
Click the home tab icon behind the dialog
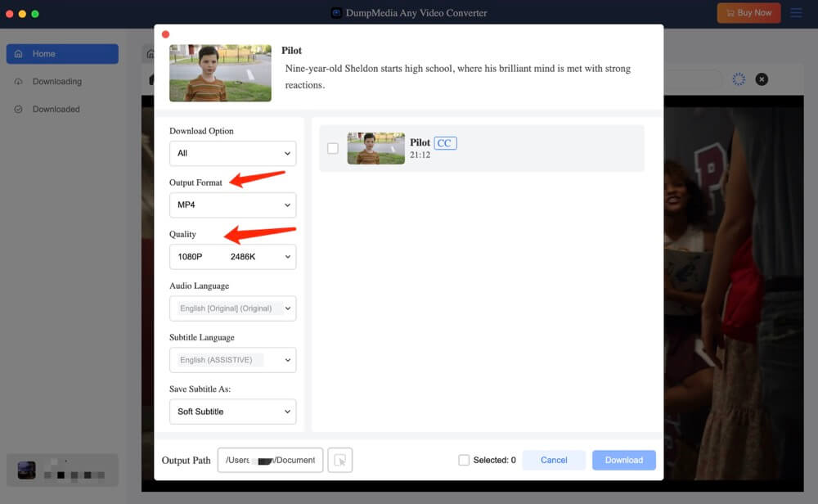(151, 54)
